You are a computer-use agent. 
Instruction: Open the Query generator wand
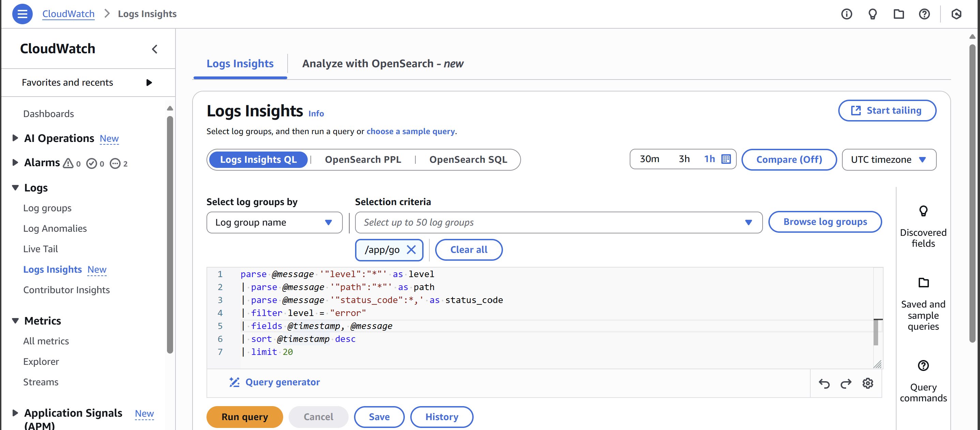tap(275, 382)
